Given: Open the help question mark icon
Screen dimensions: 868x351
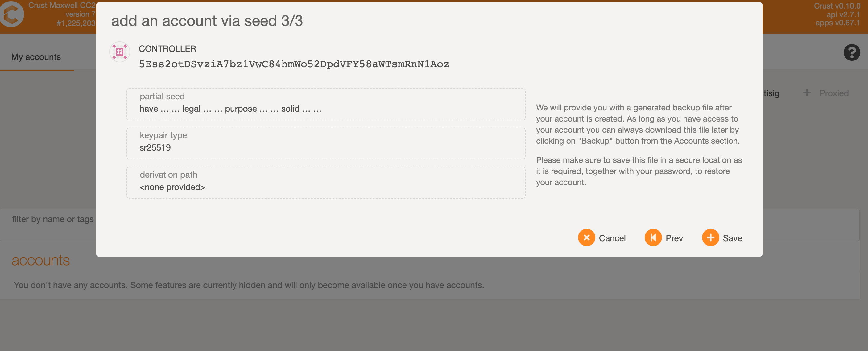Looking at the screenshot, I should click(x=851, y=52).
